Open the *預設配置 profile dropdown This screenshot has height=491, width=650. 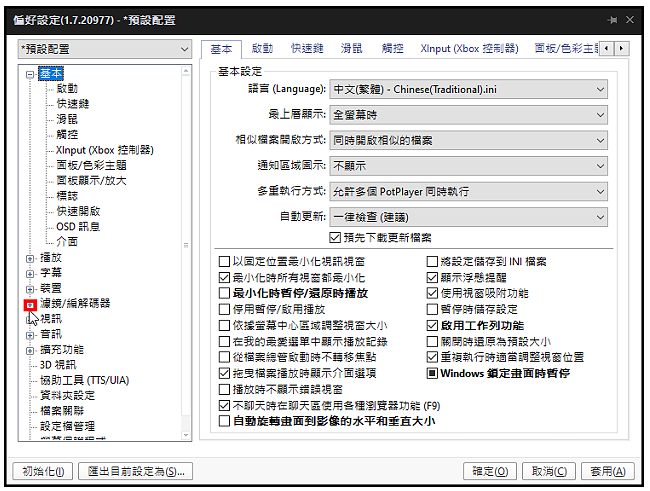105,49
